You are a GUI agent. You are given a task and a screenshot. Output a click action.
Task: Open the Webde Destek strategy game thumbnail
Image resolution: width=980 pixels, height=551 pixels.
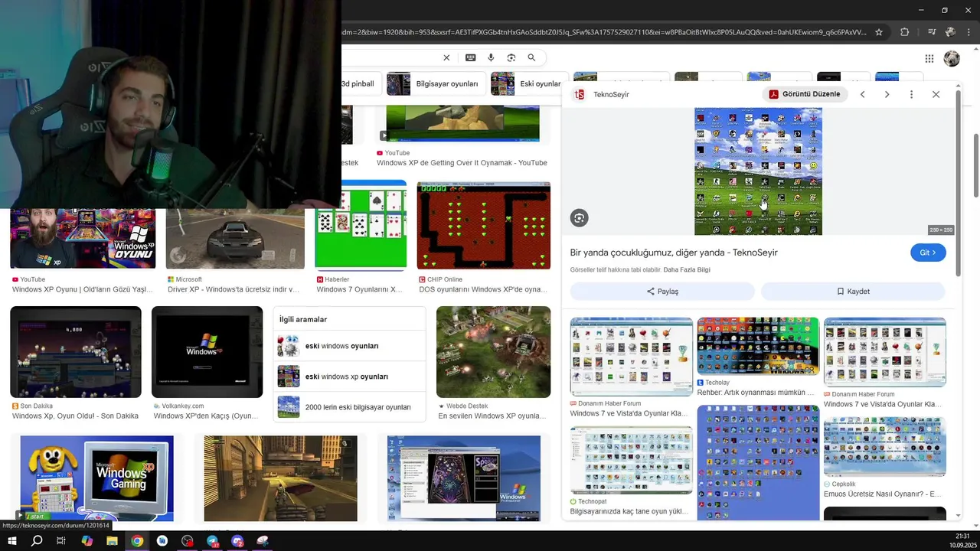point(493,352)
